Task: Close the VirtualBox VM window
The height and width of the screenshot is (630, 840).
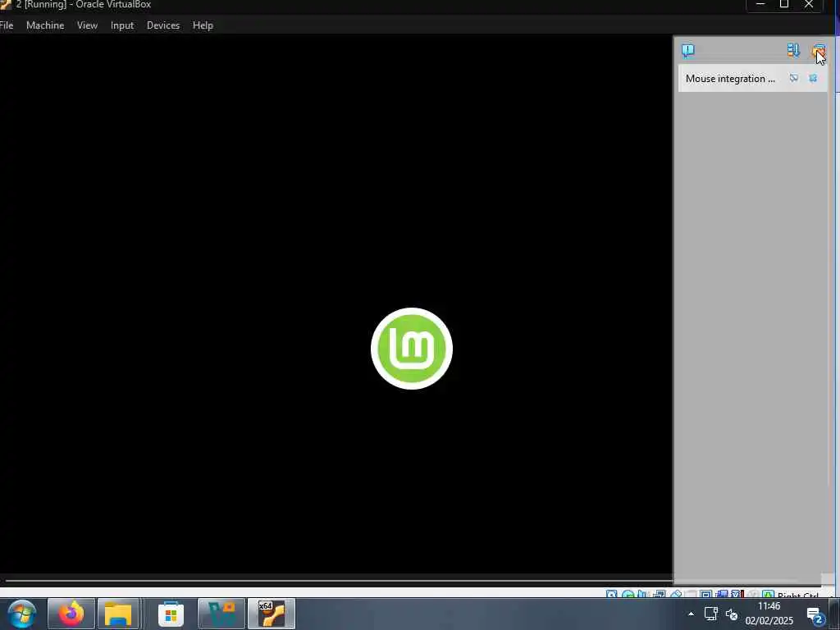Action: click(809, 4)
